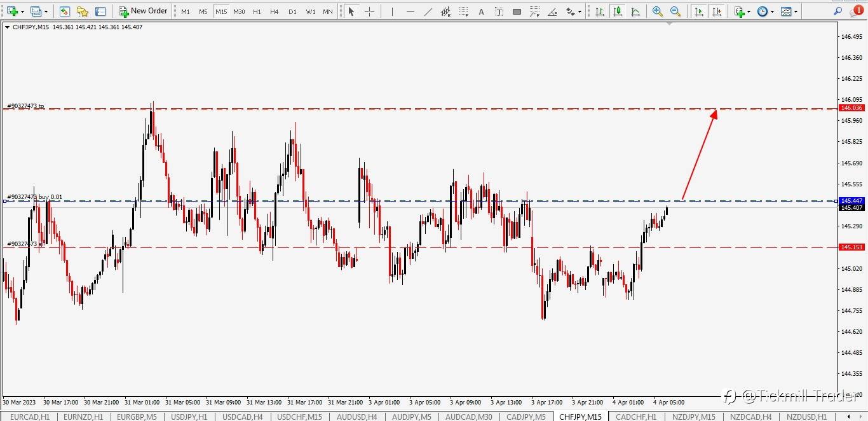Expand the periods dropdown arrow
This screenshot has height=421, width=868.
click(772, 11)
